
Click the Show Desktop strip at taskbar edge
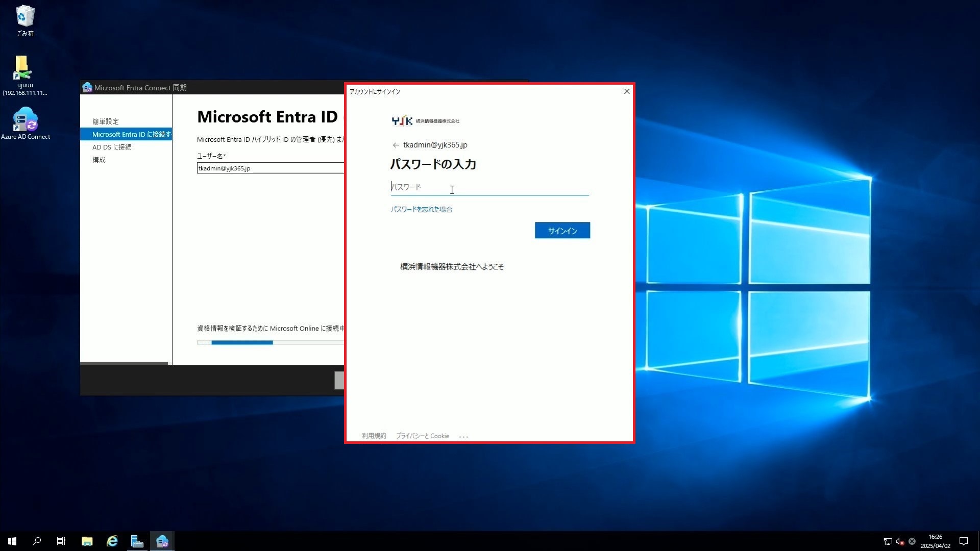pos(978,541)
